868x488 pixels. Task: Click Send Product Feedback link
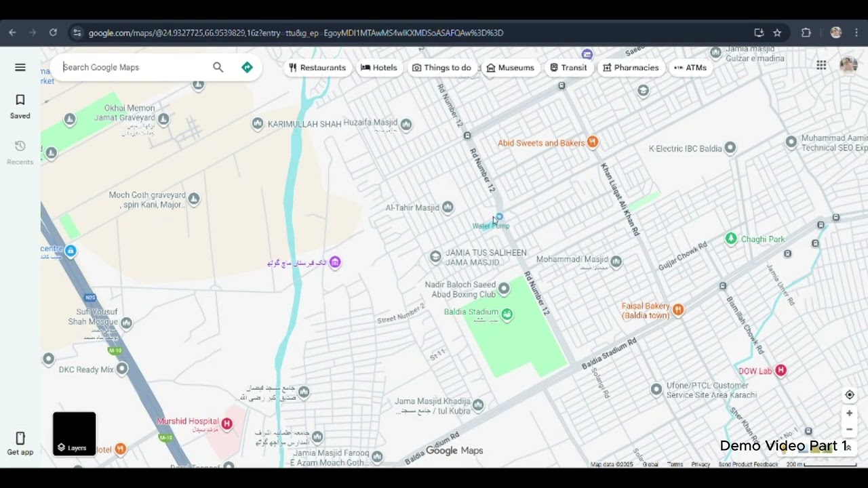tap(748, 464)
